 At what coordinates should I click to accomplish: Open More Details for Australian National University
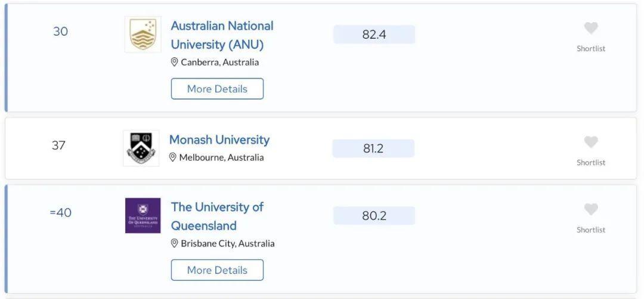(x=217, y=89)
